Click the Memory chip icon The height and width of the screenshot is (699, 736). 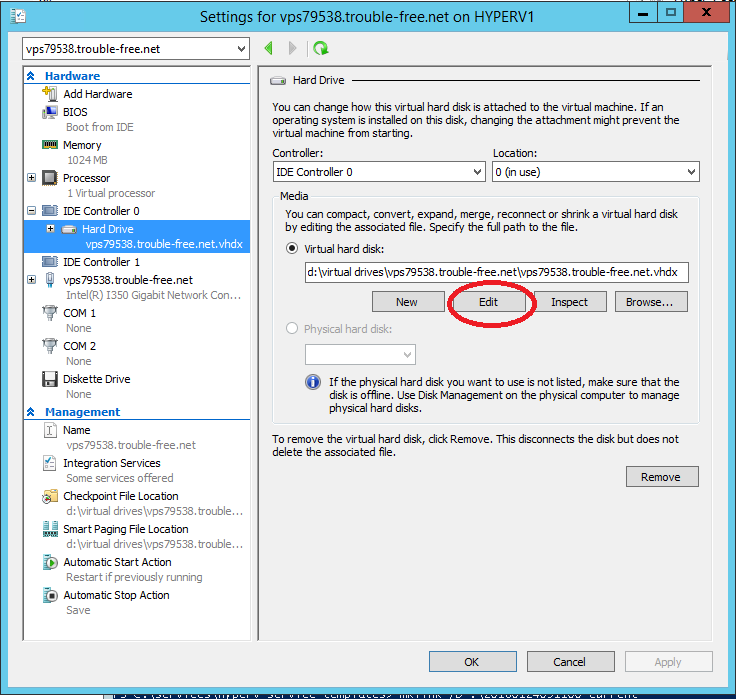pyautogui.click(x=50, y=145)
